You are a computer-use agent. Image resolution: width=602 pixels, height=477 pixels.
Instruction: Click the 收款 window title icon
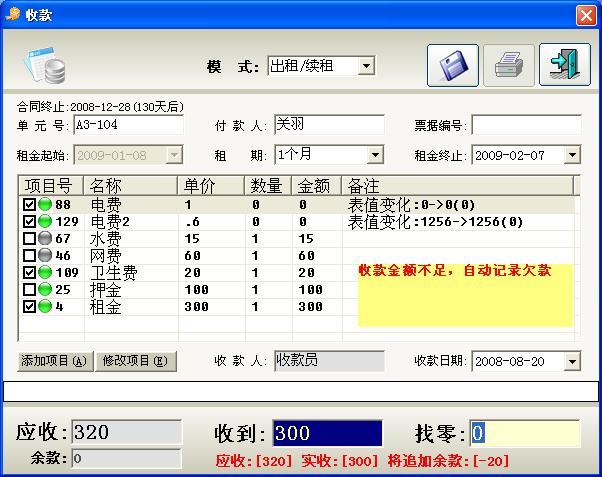point(13,15)
